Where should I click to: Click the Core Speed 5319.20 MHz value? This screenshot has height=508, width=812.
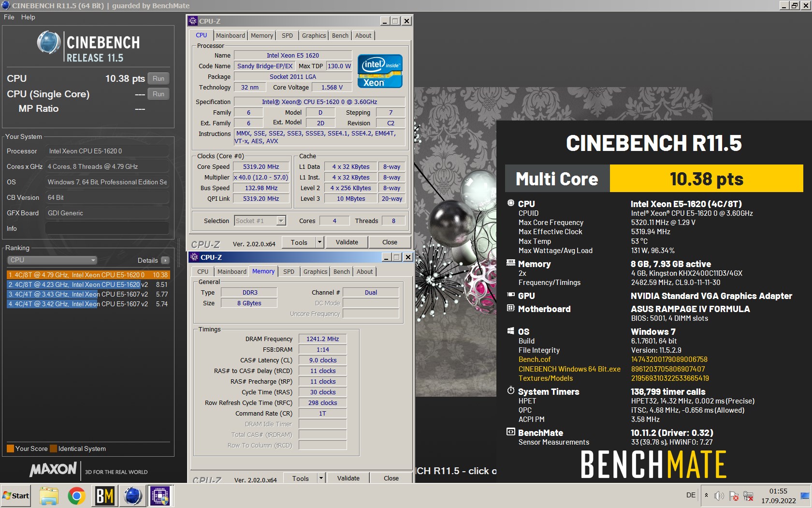tap(261, 167)
